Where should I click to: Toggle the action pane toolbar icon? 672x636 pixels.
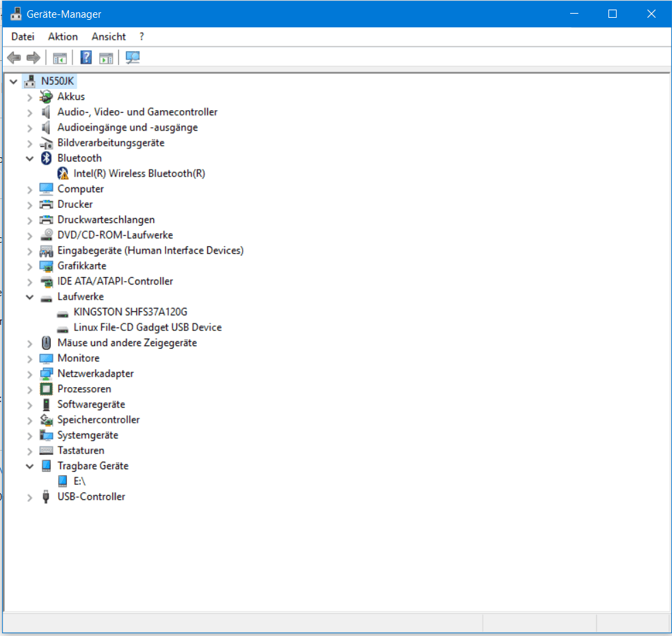(x=106, y=57)
